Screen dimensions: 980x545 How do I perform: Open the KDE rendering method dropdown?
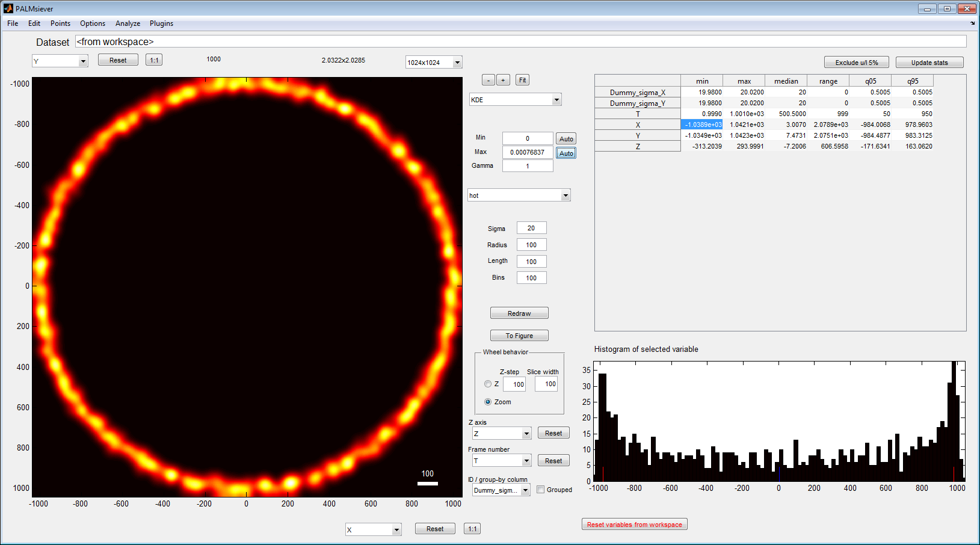(516, 100)
